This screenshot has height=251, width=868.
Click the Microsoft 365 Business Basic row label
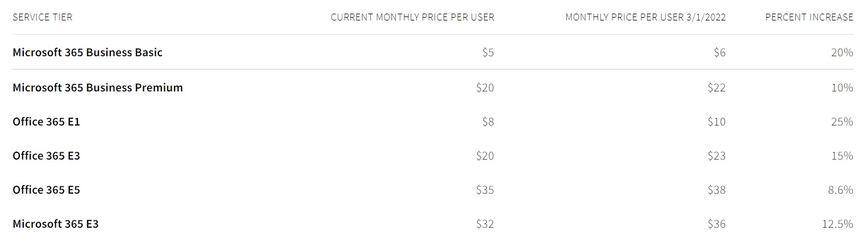87,52
